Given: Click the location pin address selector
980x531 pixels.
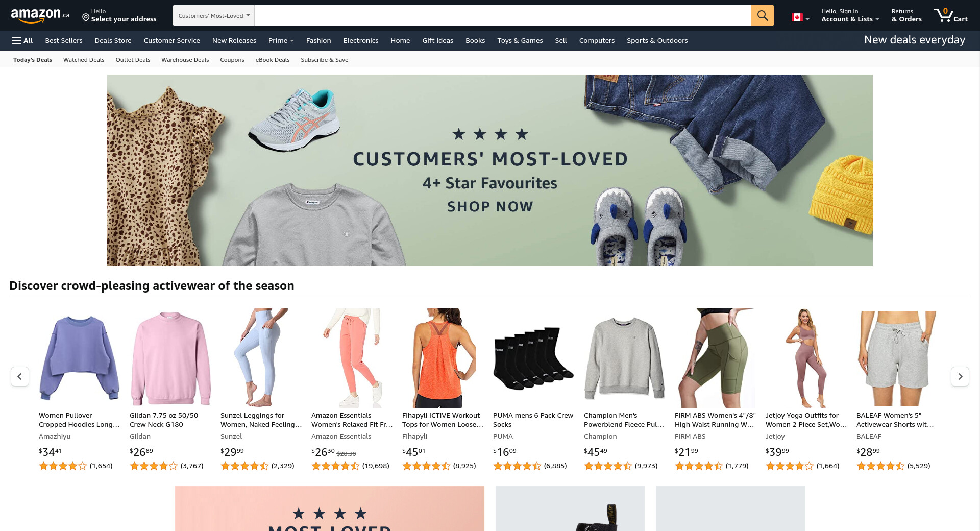Looking at the screenshot, I should 119,15.
